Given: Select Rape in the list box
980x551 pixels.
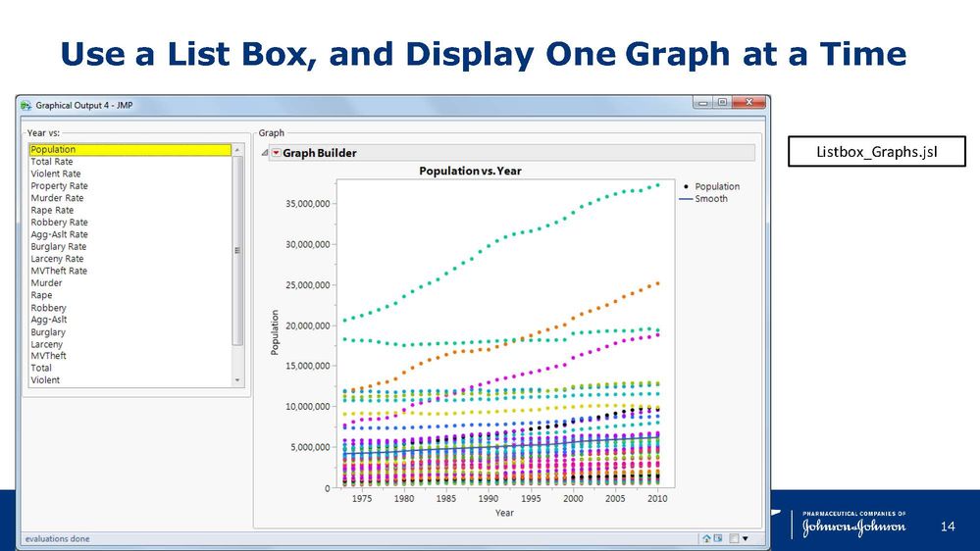Looking at the screenshot, I should click(130, 295).
